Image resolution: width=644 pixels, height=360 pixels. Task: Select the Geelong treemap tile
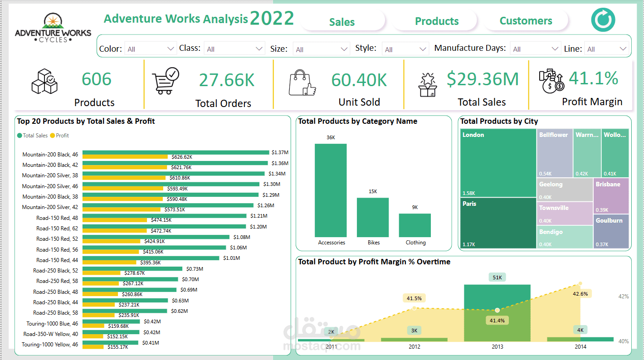tap(565, 190)
